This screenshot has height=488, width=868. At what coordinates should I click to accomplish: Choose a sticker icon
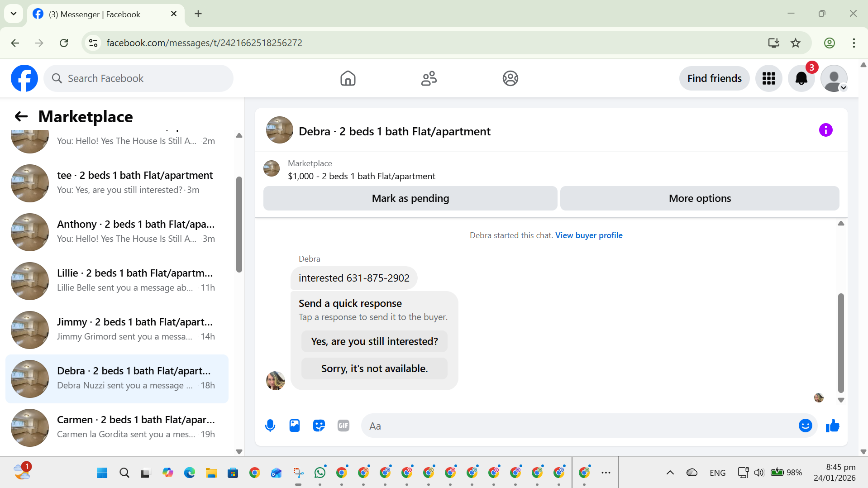tap(319, 426)
